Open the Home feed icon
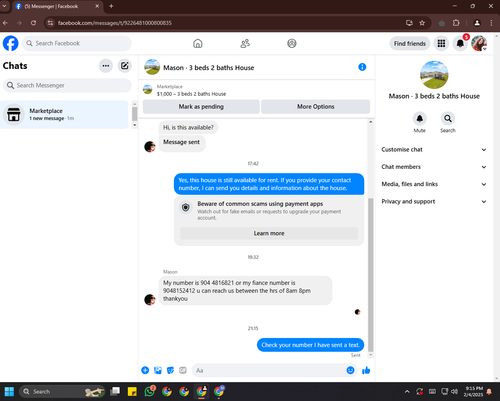The height and width of the screenshot is (401, 500). [x=198, y=43]
